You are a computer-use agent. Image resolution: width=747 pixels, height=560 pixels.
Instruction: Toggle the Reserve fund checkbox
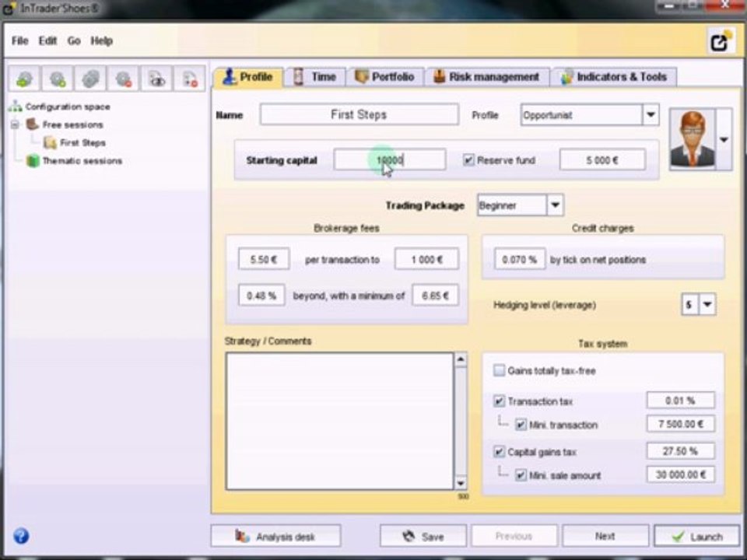(x=468, y=160)
